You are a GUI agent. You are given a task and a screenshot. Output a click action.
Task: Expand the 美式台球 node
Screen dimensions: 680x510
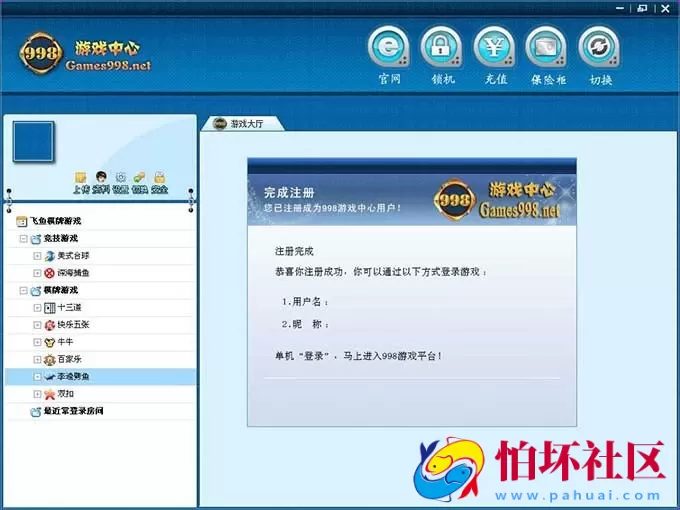click(37, 256)
